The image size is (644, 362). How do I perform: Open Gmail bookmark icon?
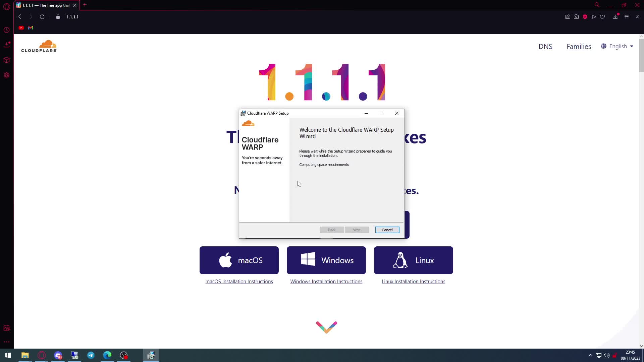31,28
